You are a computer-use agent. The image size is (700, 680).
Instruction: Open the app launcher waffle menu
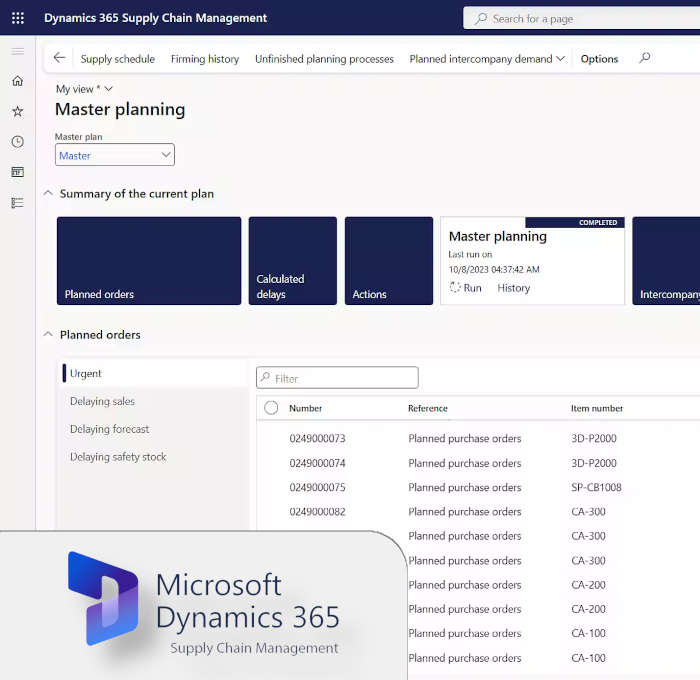pos(18,18)
